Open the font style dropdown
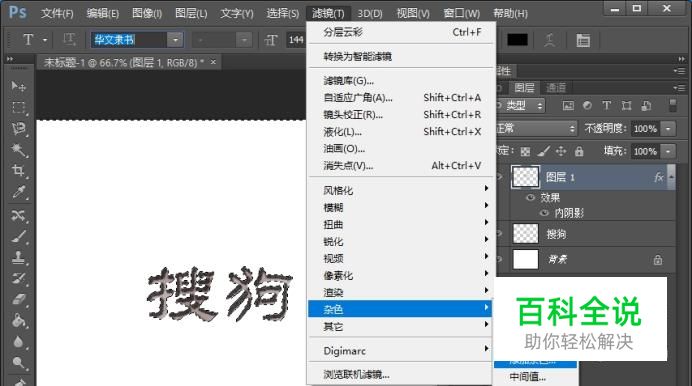 click(x=244, y=40)
